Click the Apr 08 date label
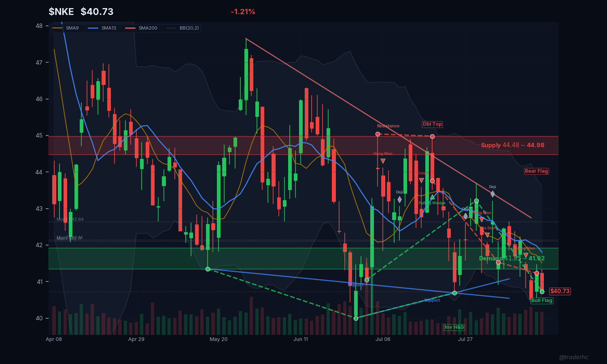Viewport: 607px width, 364px height. pos(54,339)
